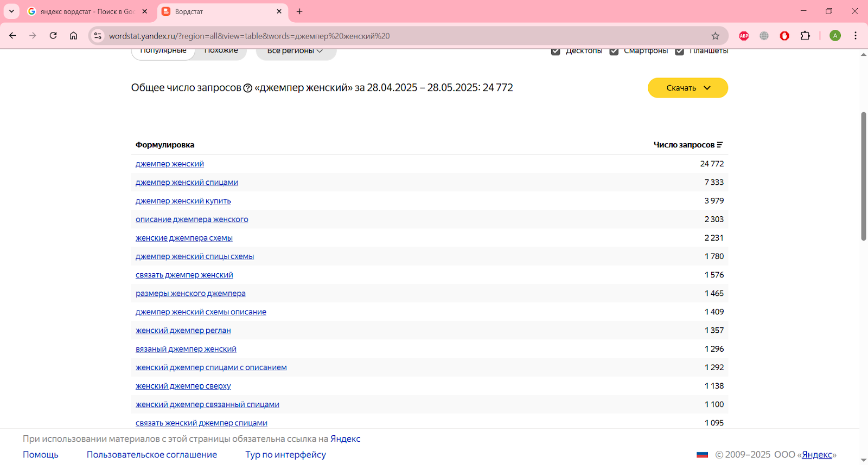Close the Google search tab

[145, 11]
